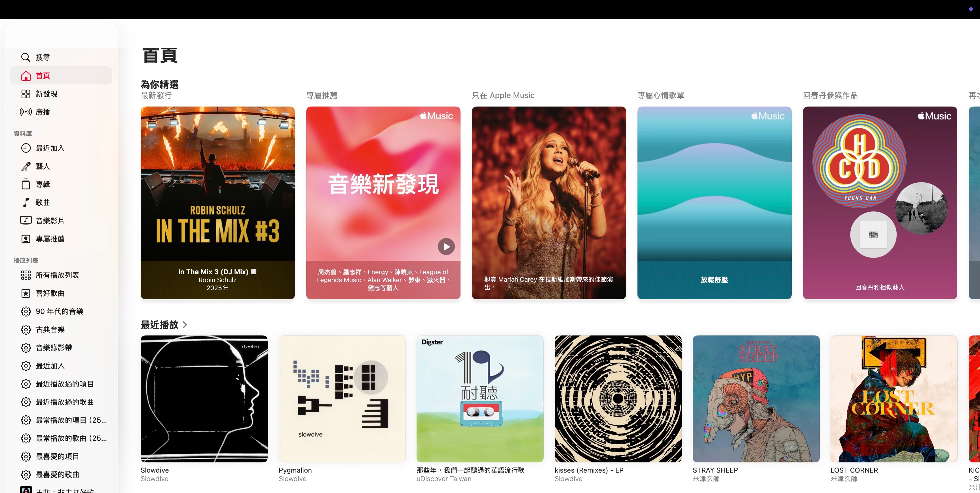Image resolution: width=980 pixels, height=493 pixels.
Task: Click the search magnifier icon
Action: (x=26, y=58)
